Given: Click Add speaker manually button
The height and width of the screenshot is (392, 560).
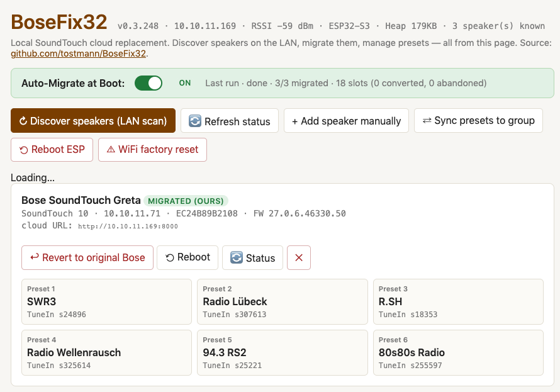Looking at the screenshot, I should (x=346, y=121).
